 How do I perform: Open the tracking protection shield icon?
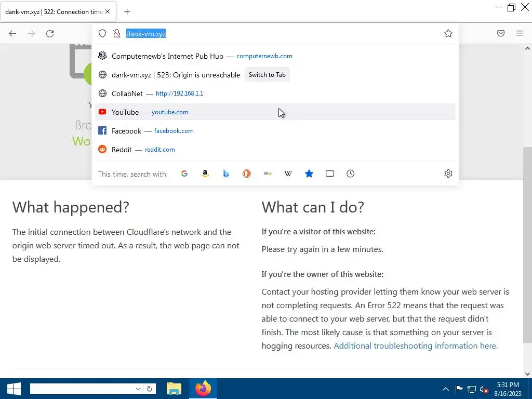coord(102,33)
